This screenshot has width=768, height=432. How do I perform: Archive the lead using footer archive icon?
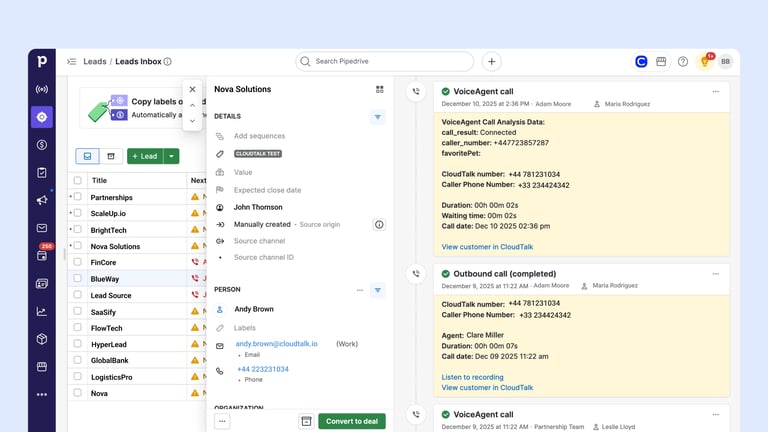coord(306,421)
